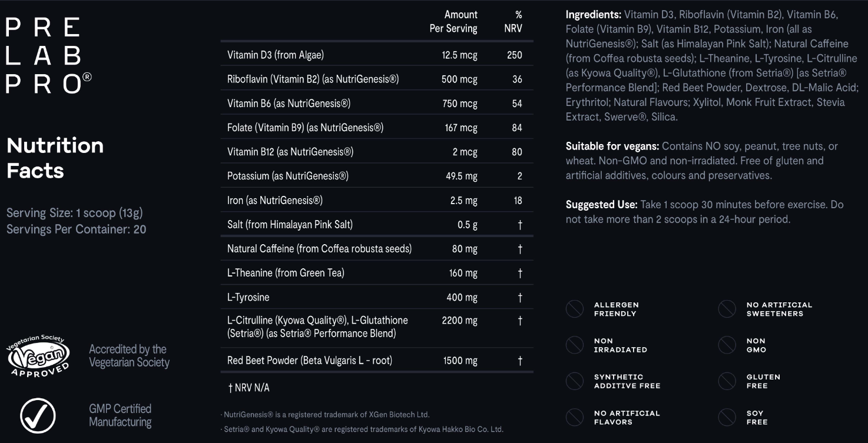Click the Pre Lab Pro logo
This screenshot has height=443, width=868.
point(48,56)
